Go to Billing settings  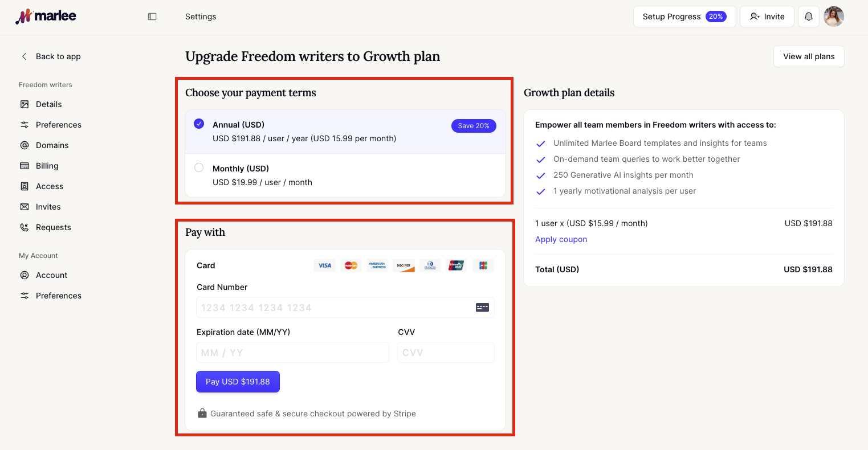tap(47, 166)
